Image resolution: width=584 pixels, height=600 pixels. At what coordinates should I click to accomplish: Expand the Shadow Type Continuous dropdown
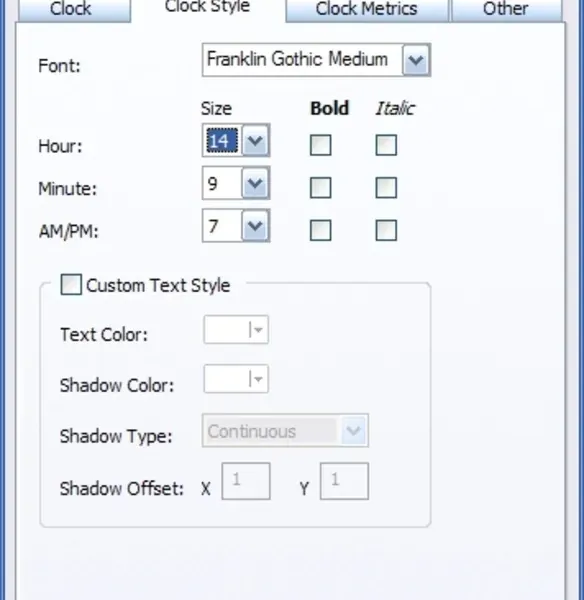pos(285,430)
